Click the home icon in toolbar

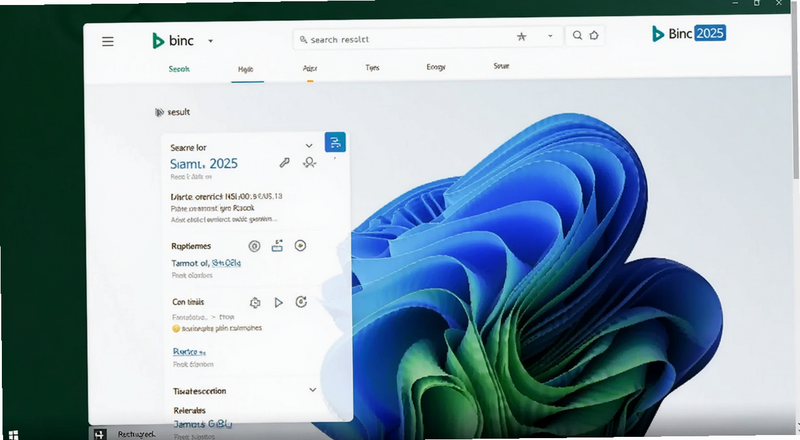[594, 35]
